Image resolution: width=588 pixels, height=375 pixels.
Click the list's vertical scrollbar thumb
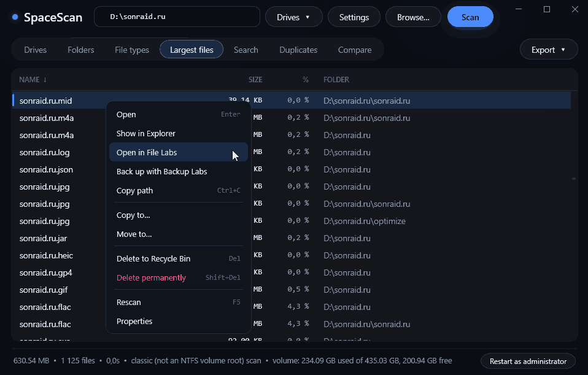(x=574, y=179)
